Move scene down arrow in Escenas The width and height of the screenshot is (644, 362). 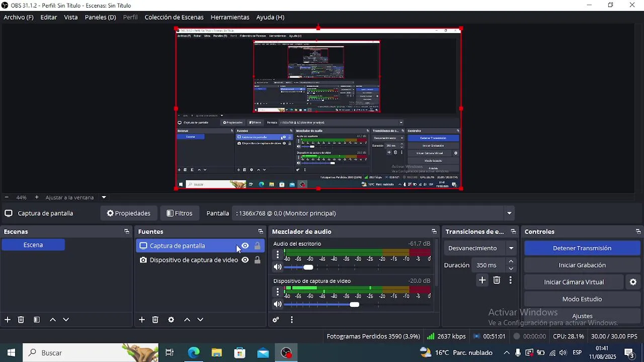[66, 320]
